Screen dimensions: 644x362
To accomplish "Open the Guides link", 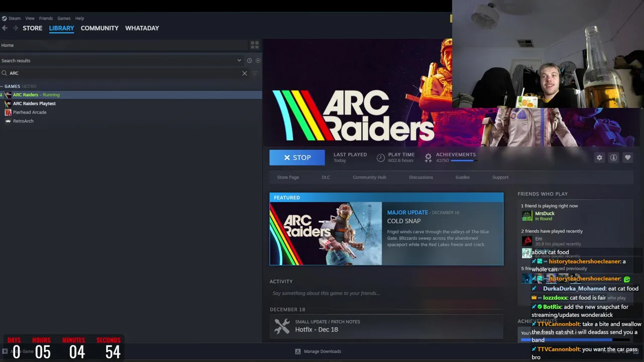I will (462, 177).
